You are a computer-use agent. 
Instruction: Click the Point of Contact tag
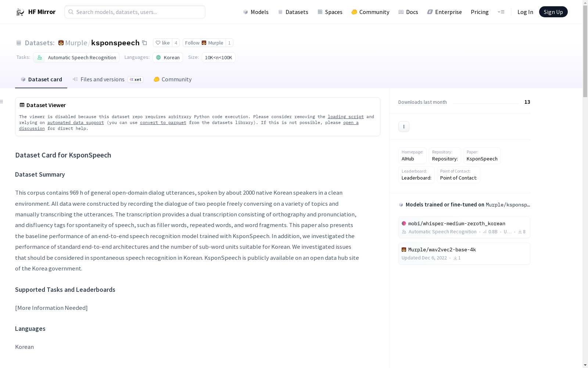(458, 175)
